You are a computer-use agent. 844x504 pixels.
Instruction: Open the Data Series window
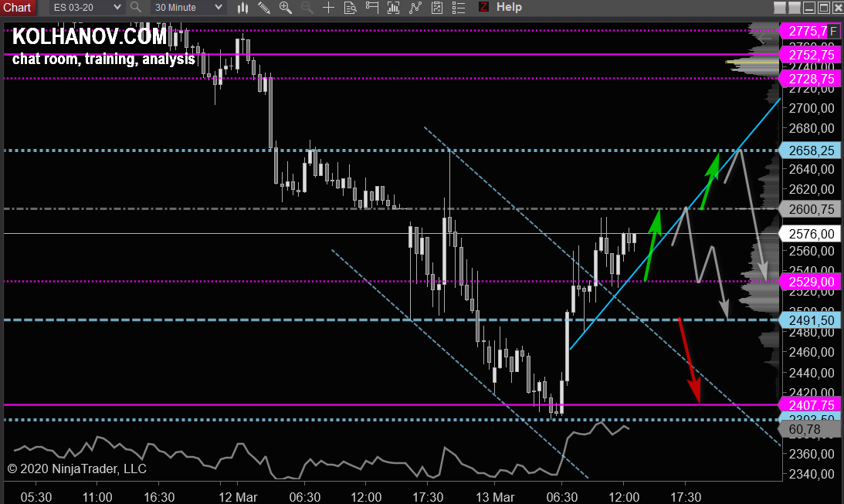[x=394, y=8]
